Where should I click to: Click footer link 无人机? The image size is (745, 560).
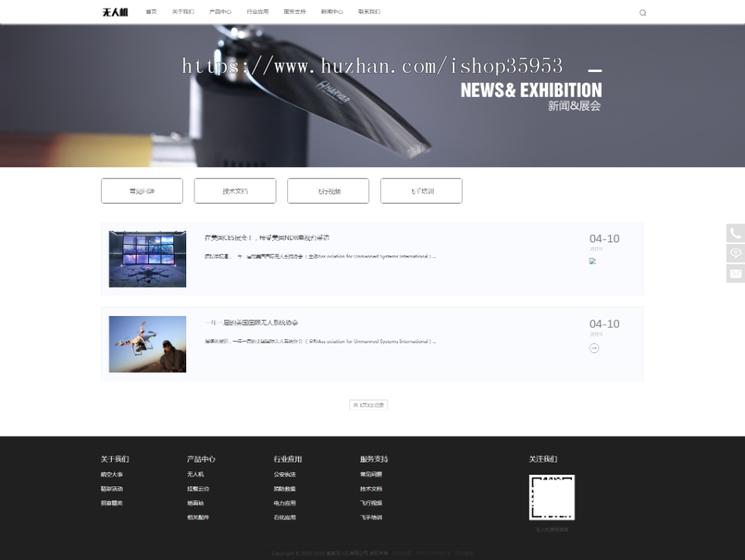[195, 475]
